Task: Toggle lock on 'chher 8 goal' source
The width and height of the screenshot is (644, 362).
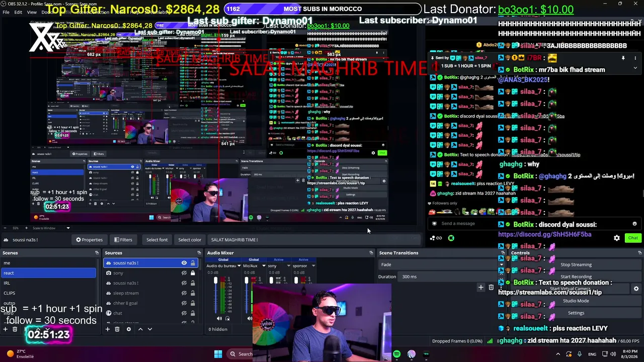Action: [x=193, y=303]
